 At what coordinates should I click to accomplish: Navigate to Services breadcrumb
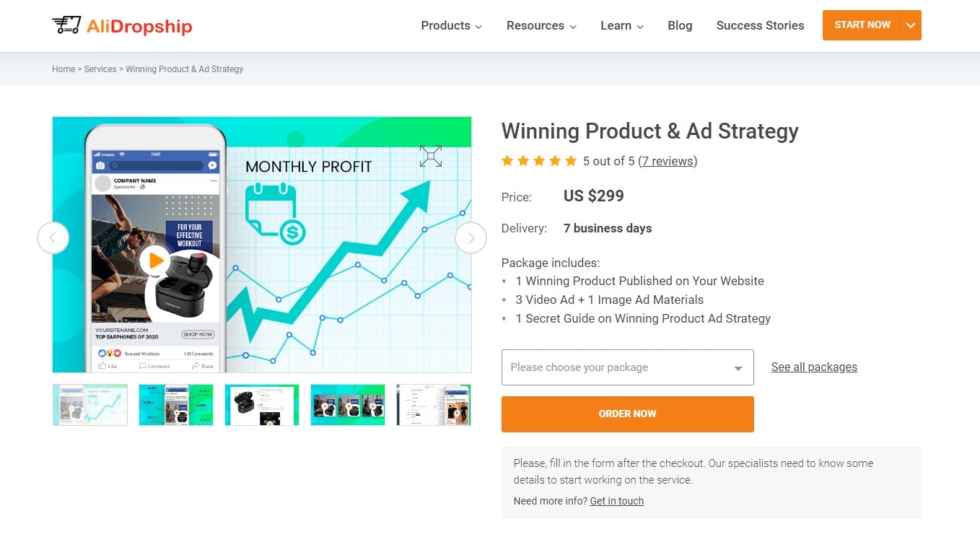pos(100,69)
